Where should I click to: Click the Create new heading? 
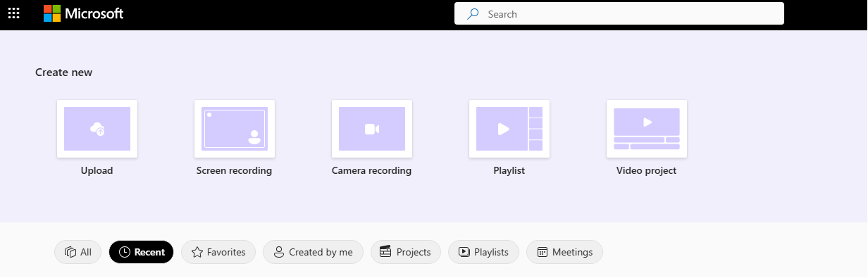64,72
